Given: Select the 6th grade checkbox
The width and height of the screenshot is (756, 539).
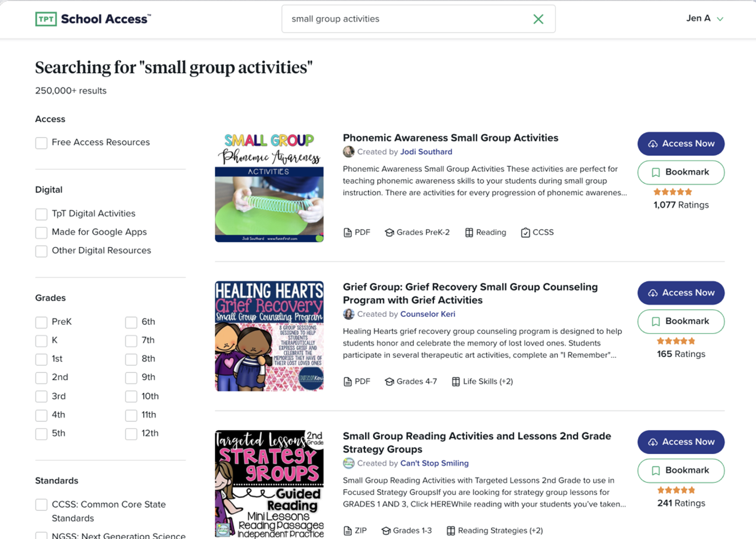Looking at the screenshot, I should pos(131,322).
